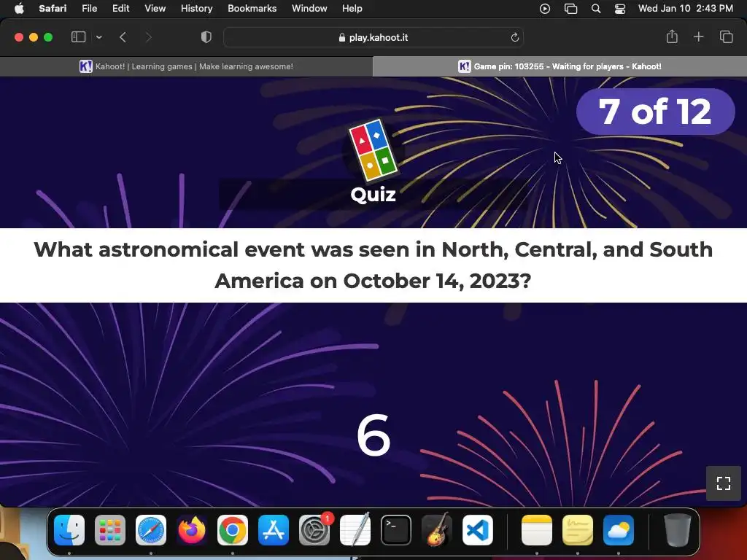747x560 pixels.
Task: Open Safari application menu
Action: [x=53, y=9]
